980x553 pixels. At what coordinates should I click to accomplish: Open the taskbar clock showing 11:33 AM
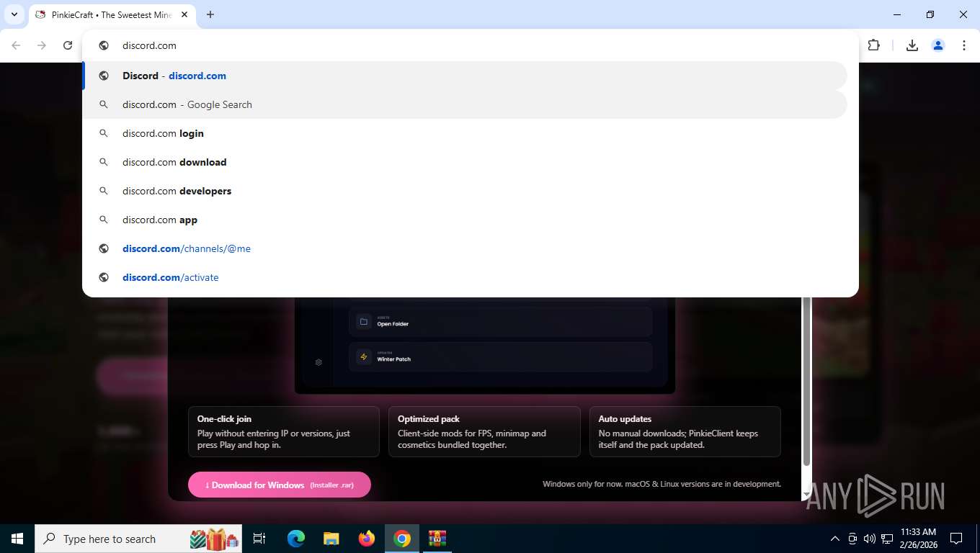coord(918,539)
